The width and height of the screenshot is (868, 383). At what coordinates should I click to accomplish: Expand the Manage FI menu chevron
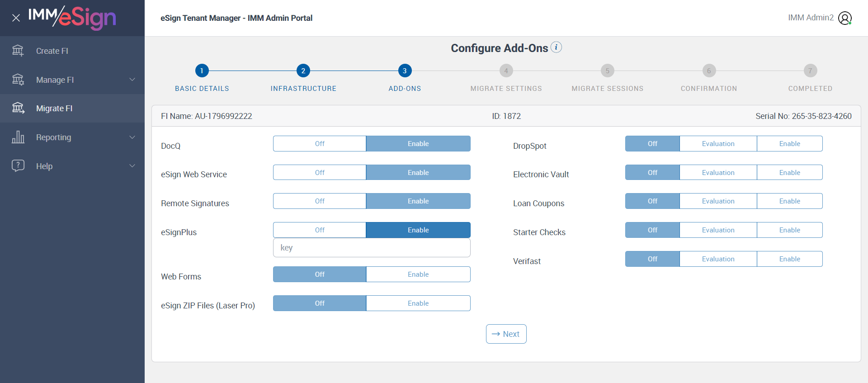pyautogui.click(x=132, y=80)
